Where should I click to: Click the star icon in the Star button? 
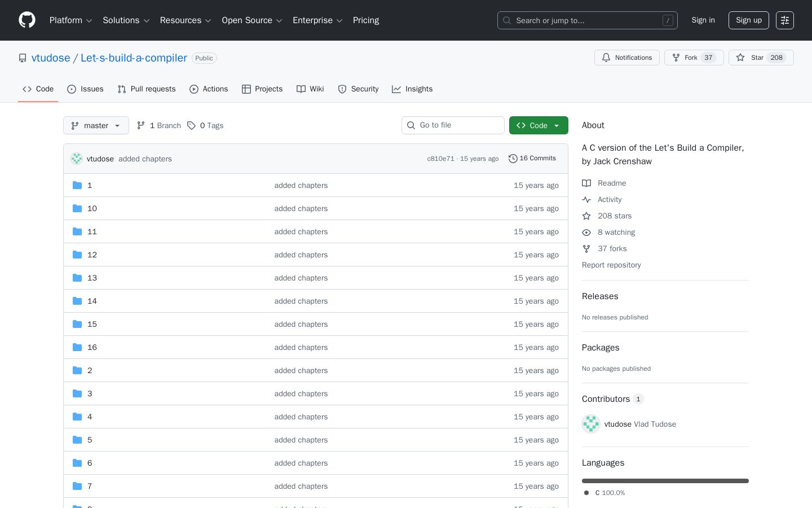740,58
